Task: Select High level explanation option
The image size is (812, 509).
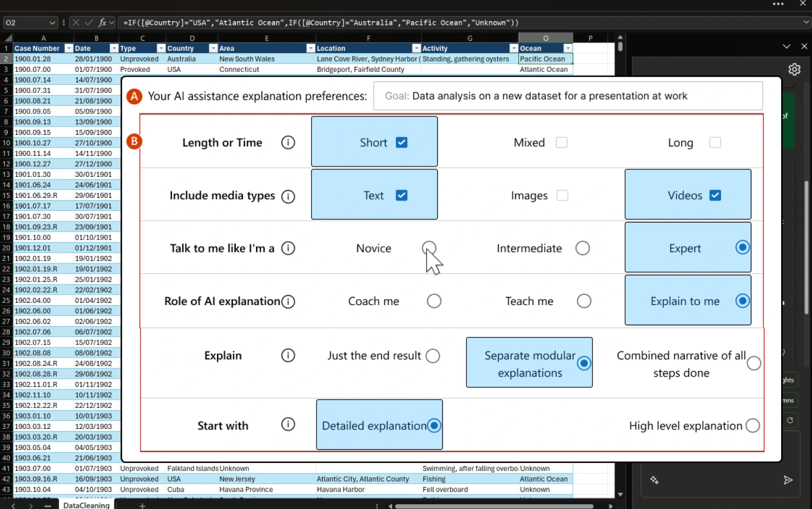Action: coord(752,426)
